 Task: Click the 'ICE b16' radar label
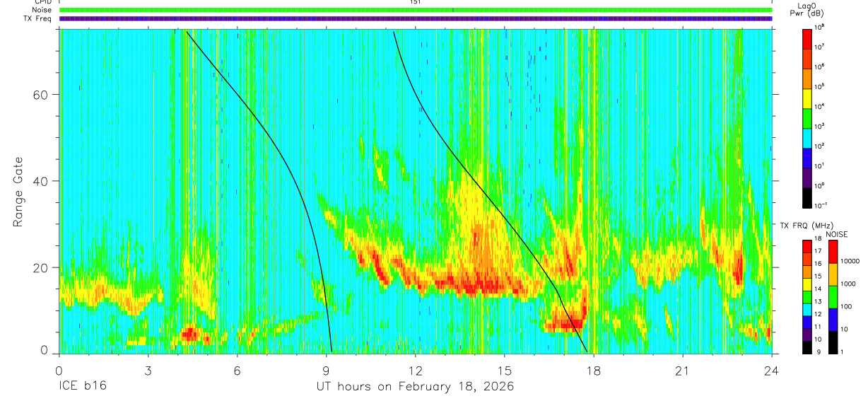81,387
